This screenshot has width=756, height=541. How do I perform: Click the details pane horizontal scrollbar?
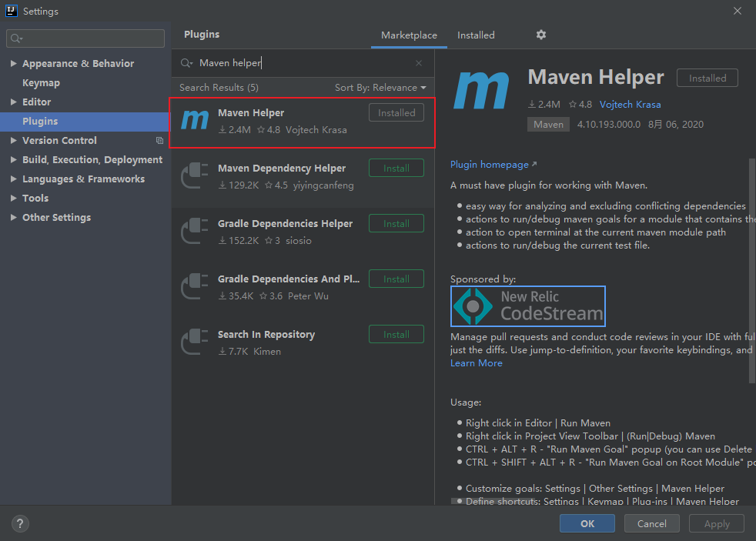(493, 502)
